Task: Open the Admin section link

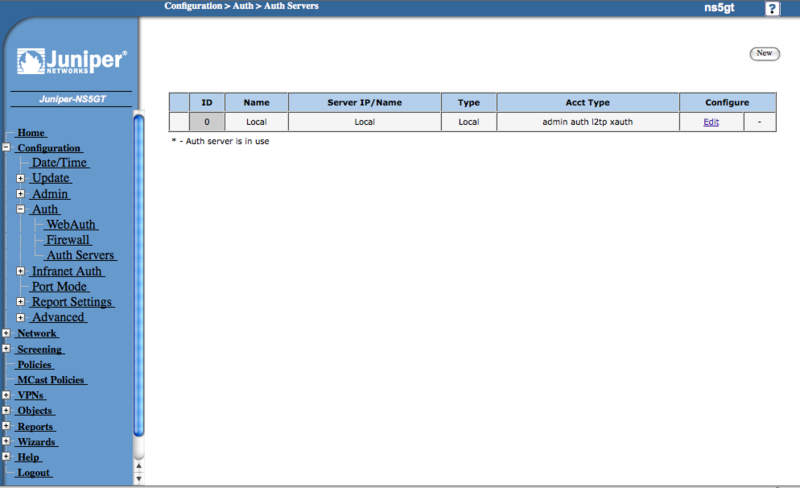Action: point(50,194)
